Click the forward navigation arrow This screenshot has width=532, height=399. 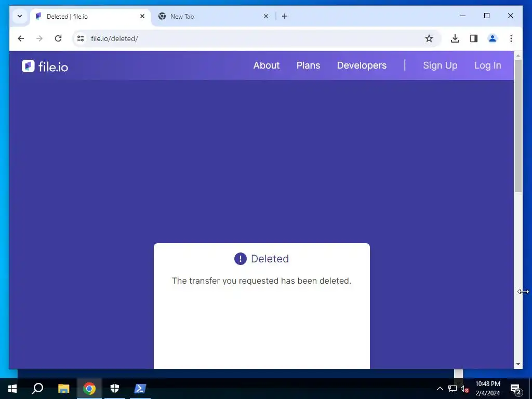(39, 38)
